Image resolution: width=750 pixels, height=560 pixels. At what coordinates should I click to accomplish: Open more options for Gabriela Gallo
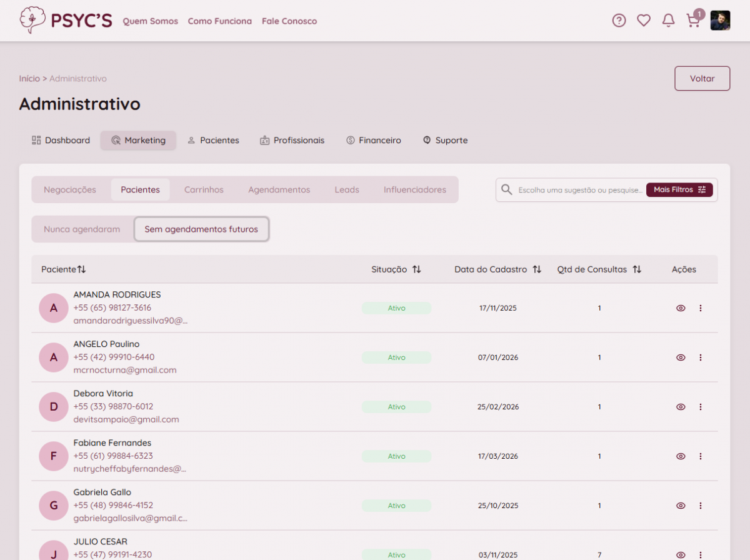point(700,506)
